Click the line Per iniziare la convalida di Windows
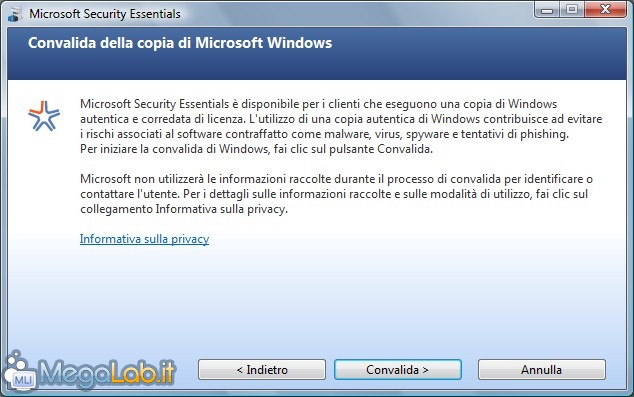Screen dimensions: 634x397 [256, 149]
